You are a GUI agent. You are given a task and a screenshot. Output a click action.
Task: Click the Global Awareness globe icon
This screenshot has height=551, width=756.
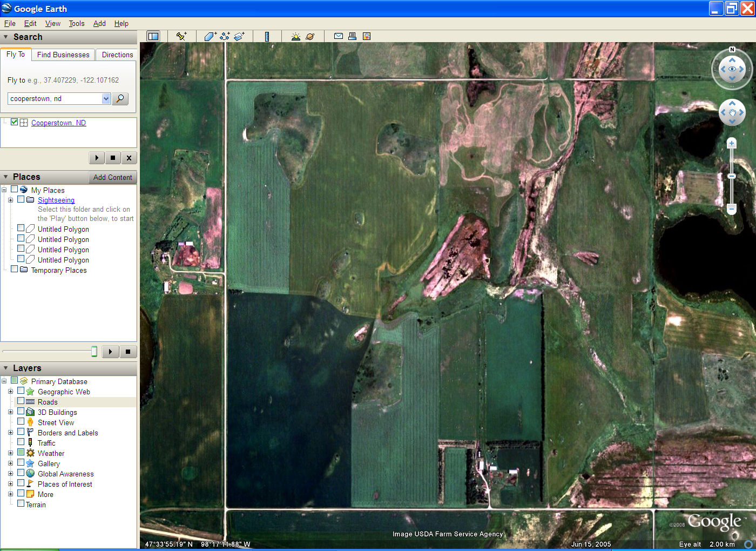pos(30,473)
